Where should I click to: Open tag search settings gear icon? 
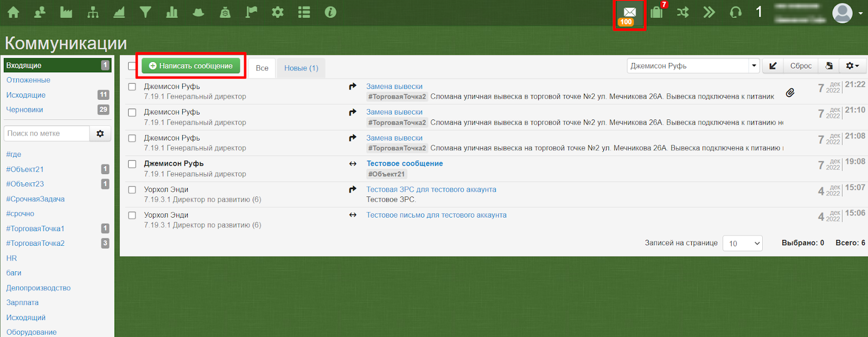click(x=100, y=133)
